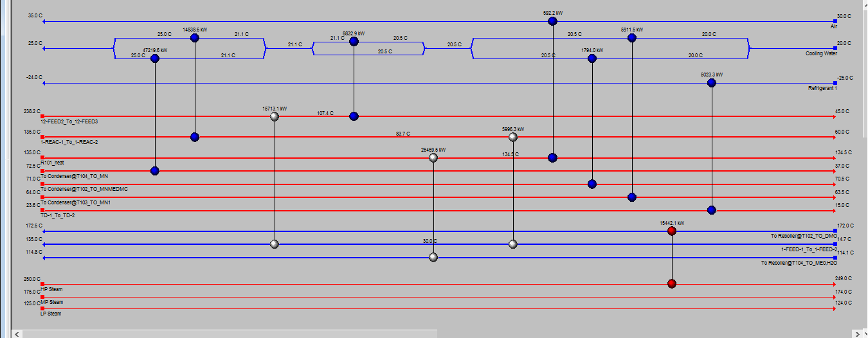Image resolution: width=868 pixels, height=338 pixels.
Task: Click the red heater node on HP Steam line
Action: 672,283
